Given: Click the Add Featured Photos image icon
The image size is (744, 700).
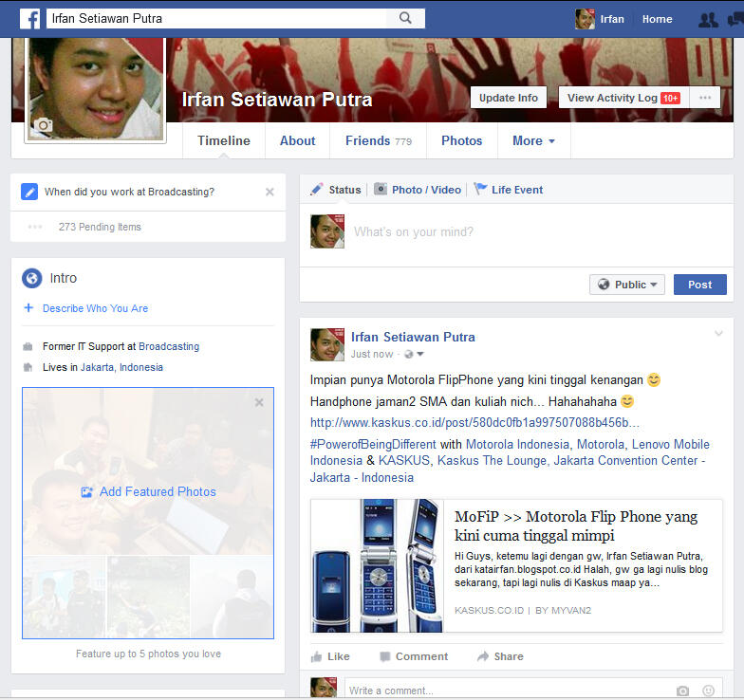Looking at the screenshot, I should [x=87, y=492].
